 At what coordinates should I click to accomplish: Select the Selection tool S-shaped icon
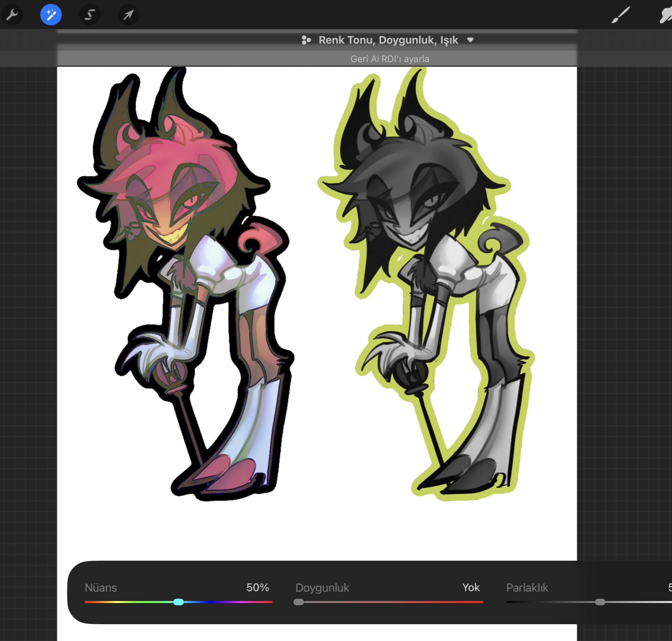[90, 15]
